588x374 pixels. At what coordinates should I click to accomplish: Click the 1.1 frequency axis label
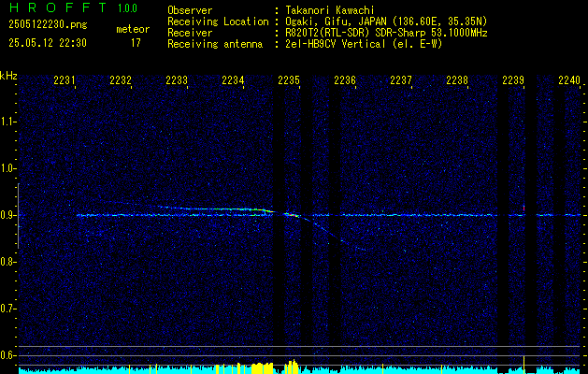point(7,122)
